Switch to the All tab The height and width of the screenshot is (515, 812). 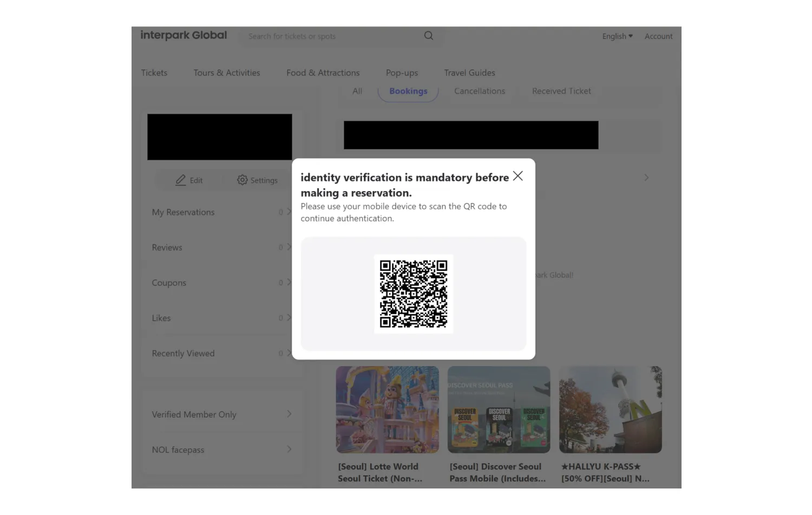tap(357, 91)
